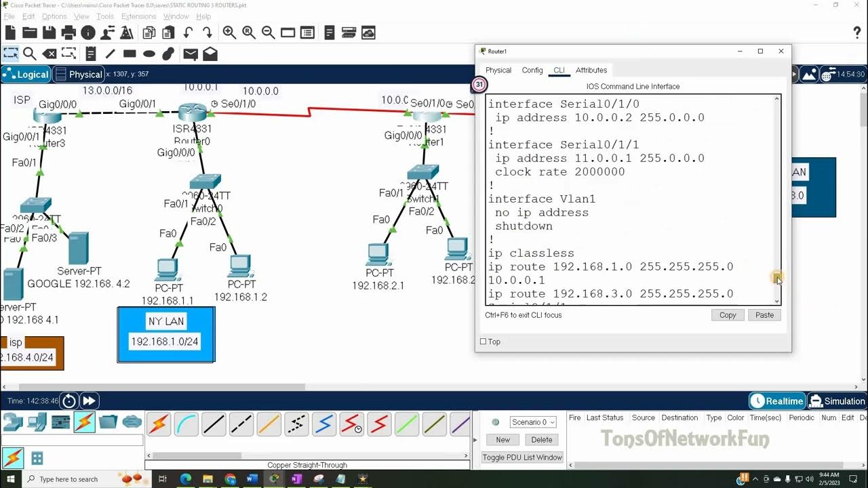Switch to Realtime mode
Image resolution: width=868 pixels, height=488 pixels.
coord(777,401)
